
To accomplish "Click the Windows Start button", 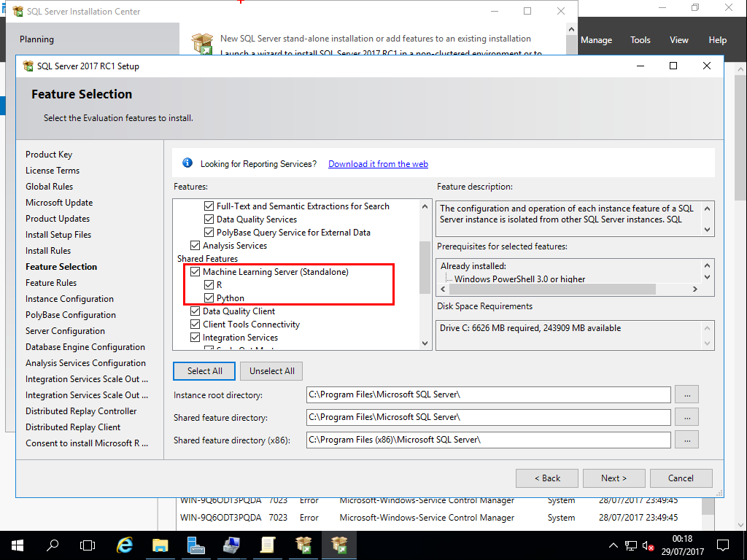I will click(17, 545).
